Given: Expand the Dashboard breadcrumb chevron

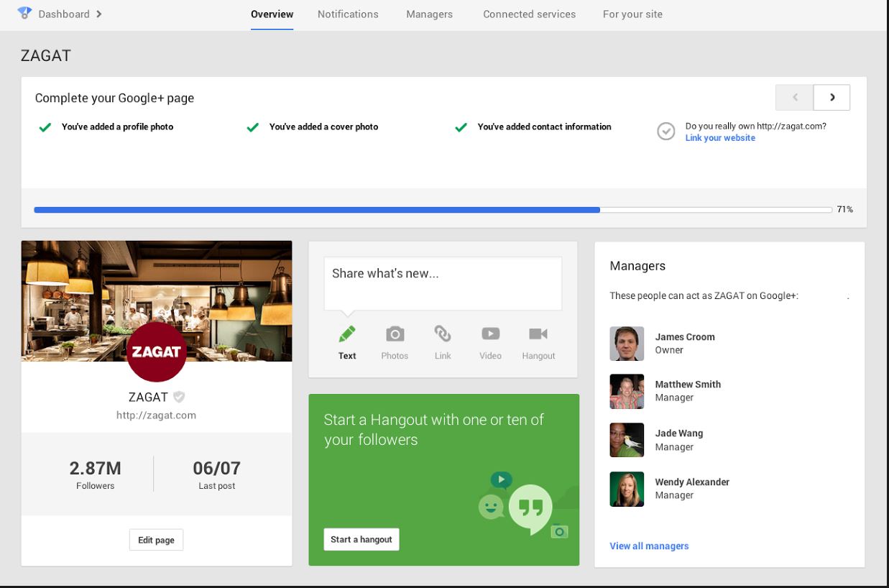Looking at the screenshot, I should [x=99, y=14].
